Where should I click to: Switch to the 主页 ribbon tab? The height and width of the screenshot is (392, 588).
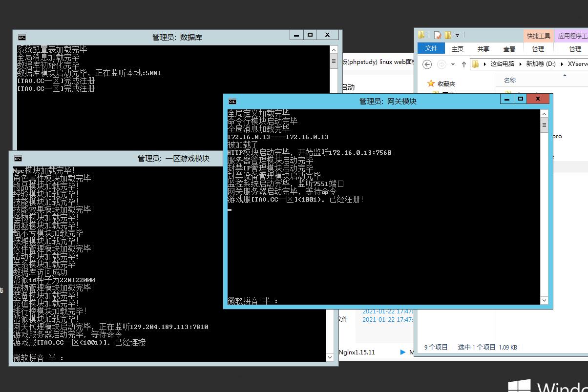point(458,49)
